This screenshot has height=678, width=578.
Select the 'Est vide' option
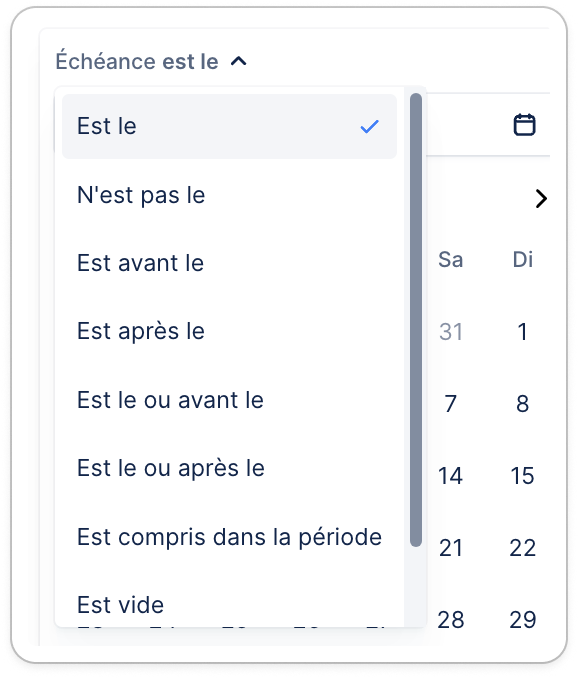[x=229, y=604]
